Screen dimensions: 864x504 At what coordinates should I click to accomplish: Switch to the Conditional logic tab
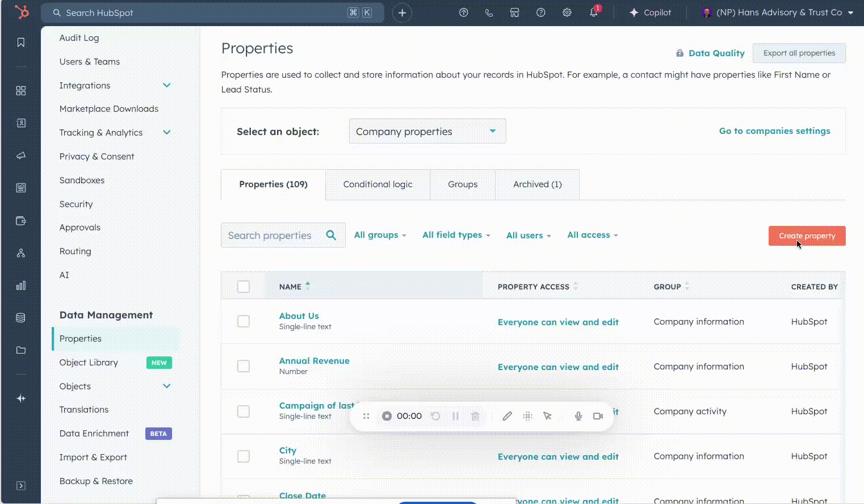[378, 184]
